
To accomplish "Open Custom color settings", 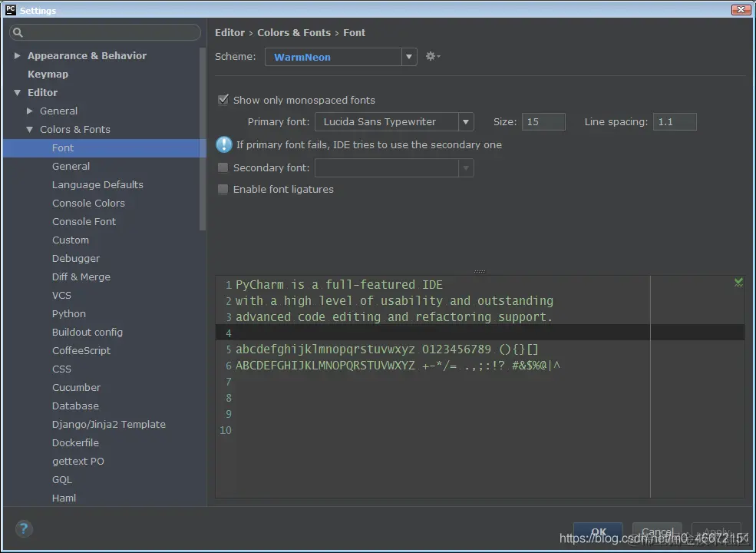I will pos(71,240).
